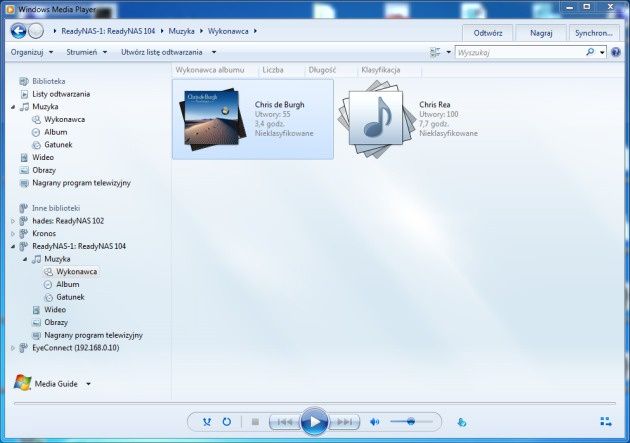Skip to the previous track
Image resolution: width=630 pixels, height=443 pixels.
point(285,422)
